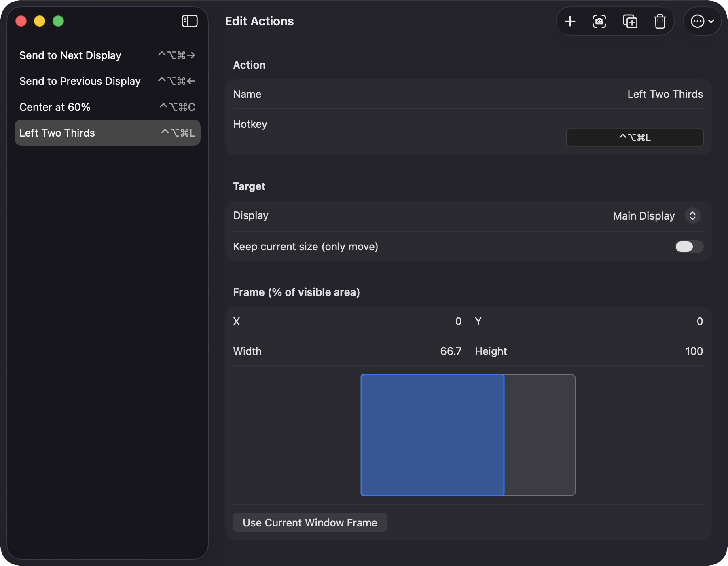Click the capture window frame icon
The image size is (728, 566).
(x=599, y=21)
